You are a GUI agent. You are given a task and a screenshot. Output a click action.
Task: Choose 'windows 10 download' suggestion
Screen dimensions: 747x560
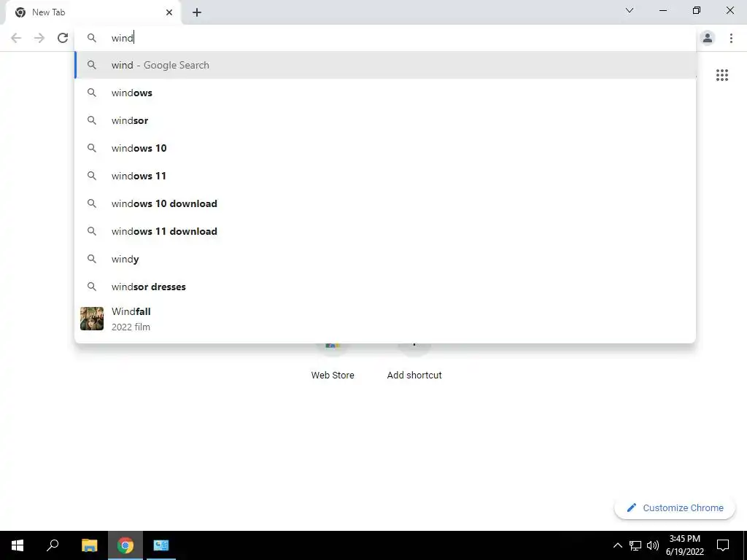385,203
